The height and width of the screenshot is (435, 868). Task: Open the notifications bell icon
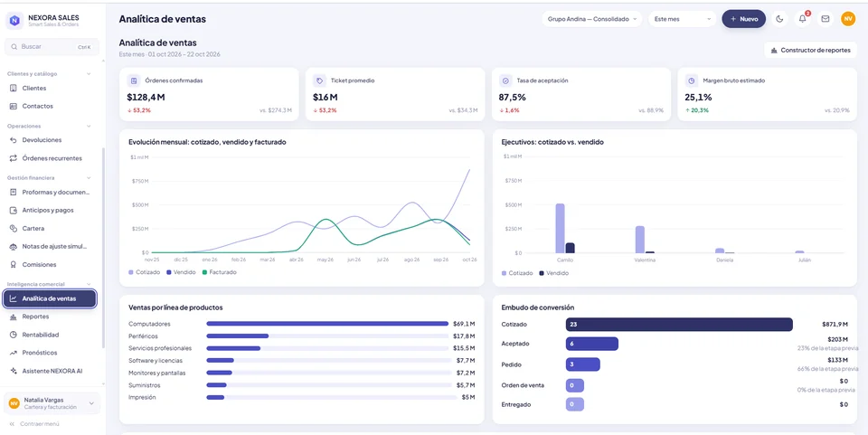click(802, 19)
